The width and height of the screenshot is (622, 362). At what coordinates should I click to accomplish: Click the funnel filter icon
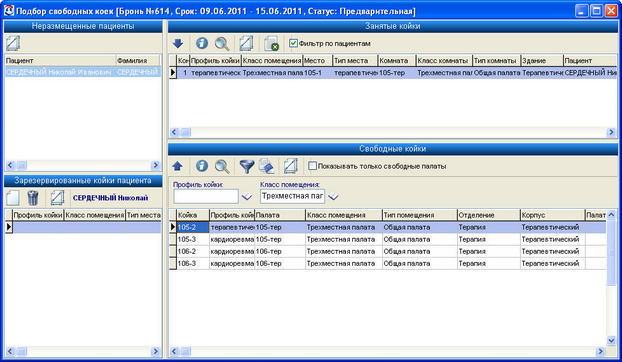point(247,166)
